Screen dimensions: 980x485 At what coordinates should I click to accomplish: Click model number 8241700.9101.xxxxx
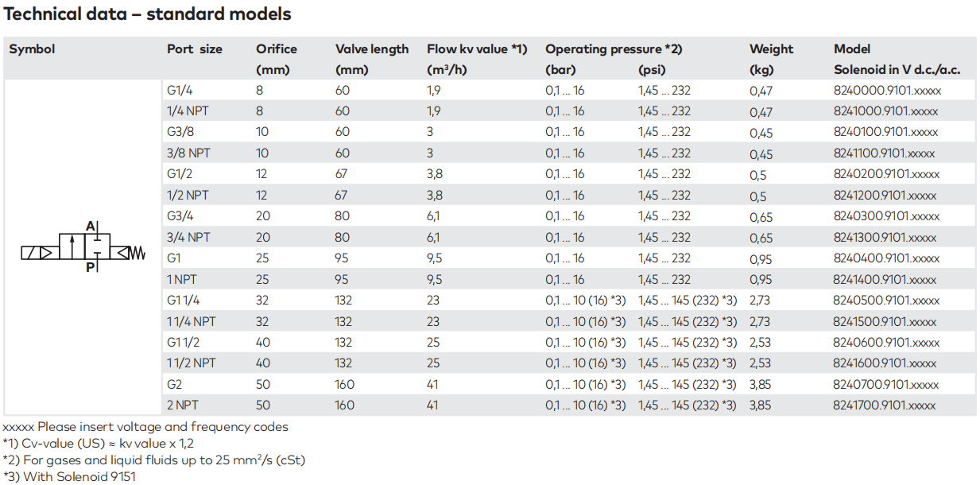885,405
